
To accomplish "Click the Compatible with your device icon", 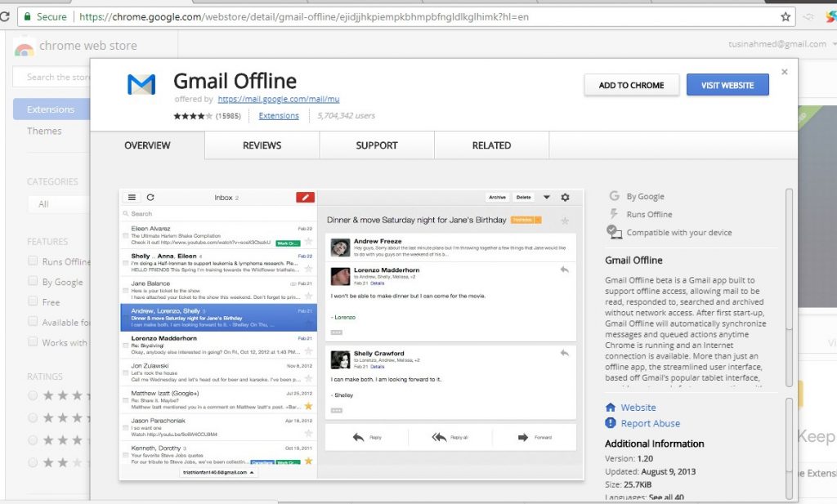I will (614, 233).
